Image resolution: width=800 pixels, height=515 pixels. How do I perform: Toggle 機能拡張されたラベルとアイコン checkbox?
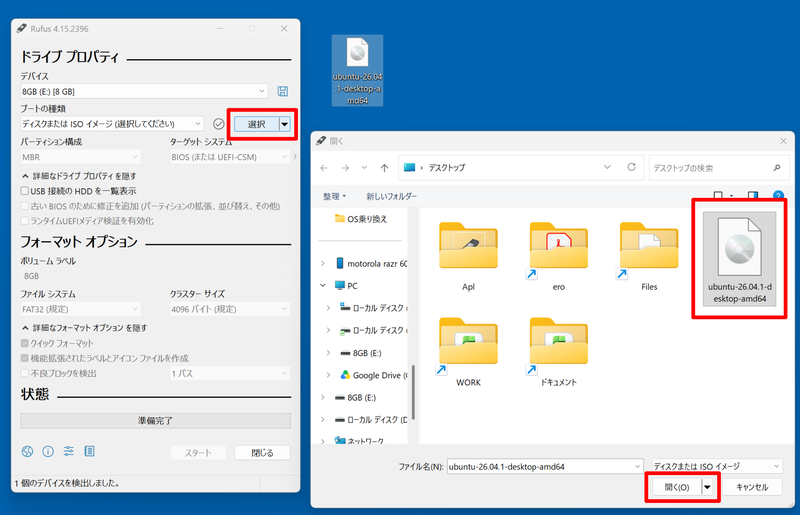point(24,358)
